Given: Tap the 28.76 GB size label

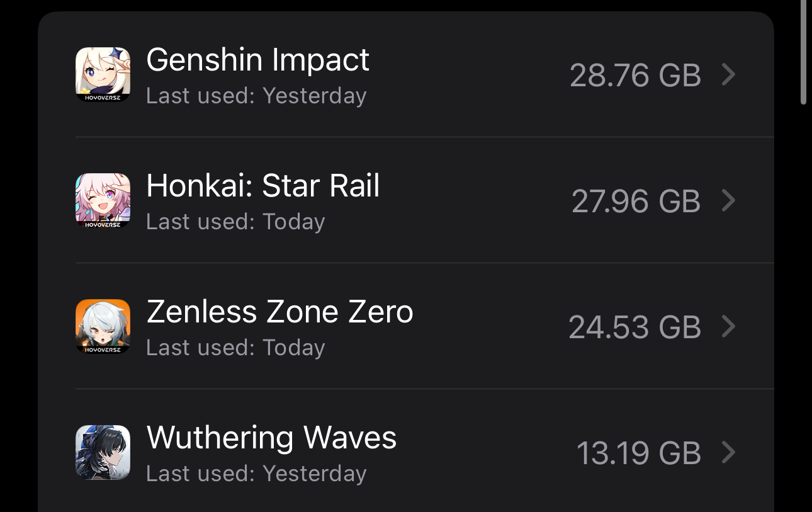Looking at the screenshot, I should tap(636, 75).
